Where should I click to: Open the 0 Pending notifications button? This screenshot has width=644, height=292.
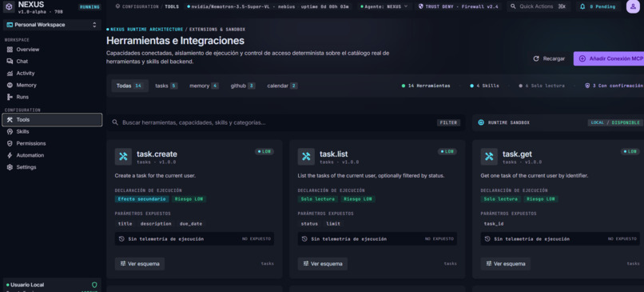tap(598, 6)
